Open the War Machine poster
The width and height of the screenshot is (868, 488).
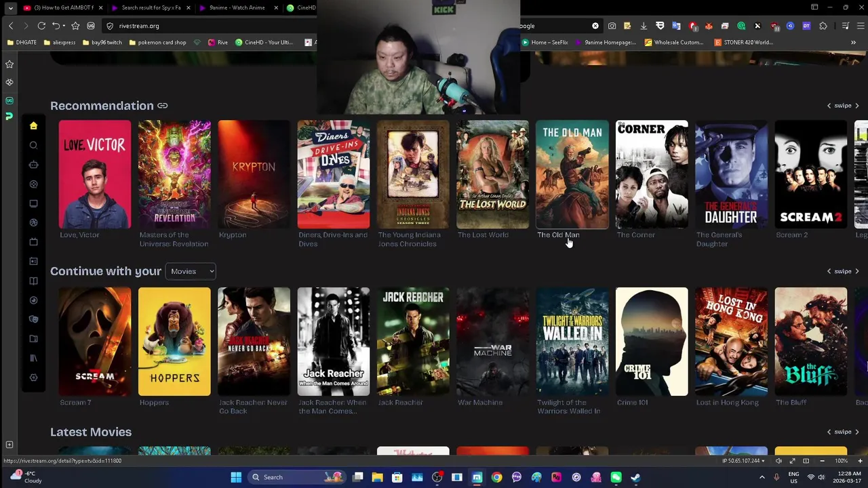(493, 342)
